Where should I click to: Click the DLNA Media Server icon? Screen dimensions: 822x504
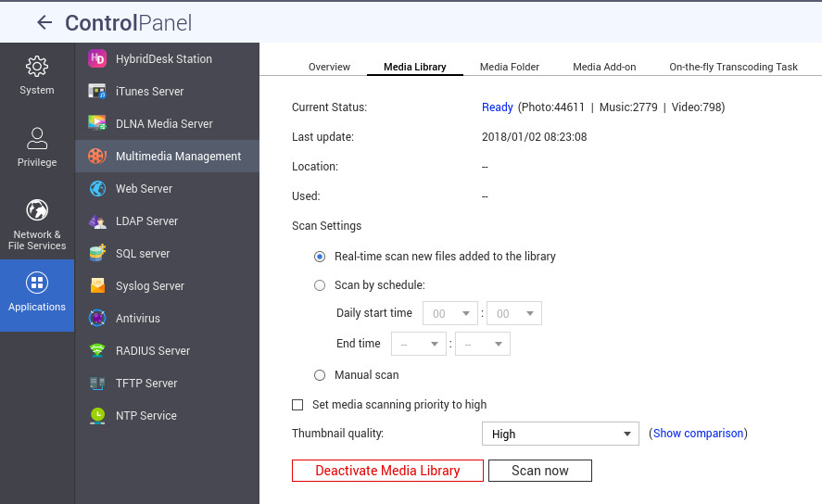(x=97, y=123)
